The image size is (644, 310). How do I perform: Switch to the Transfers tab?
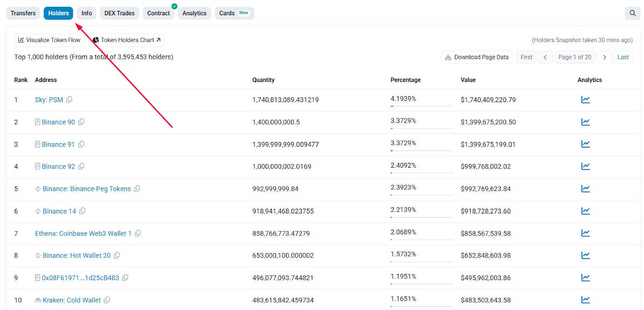click(23, 13)
